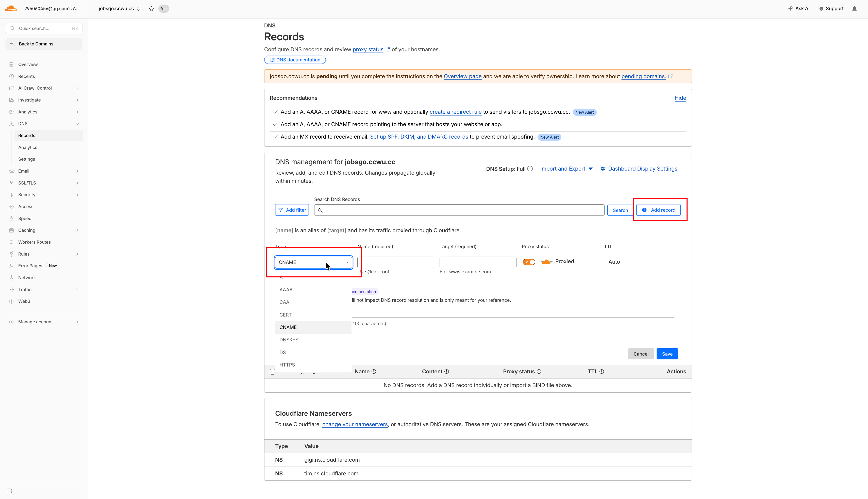Open DNS Settings sub-item in sidebar

[48, 159]
